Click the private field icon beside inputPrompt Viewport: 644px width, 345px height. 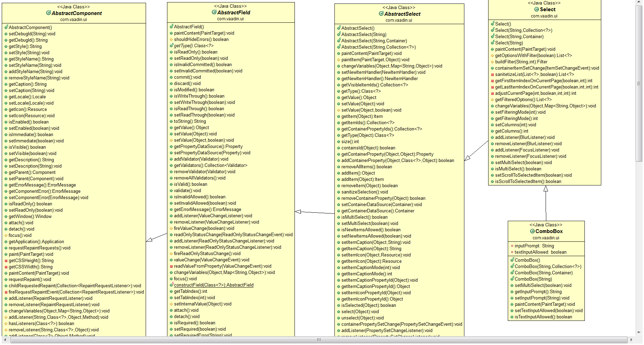tap(512, 246)
